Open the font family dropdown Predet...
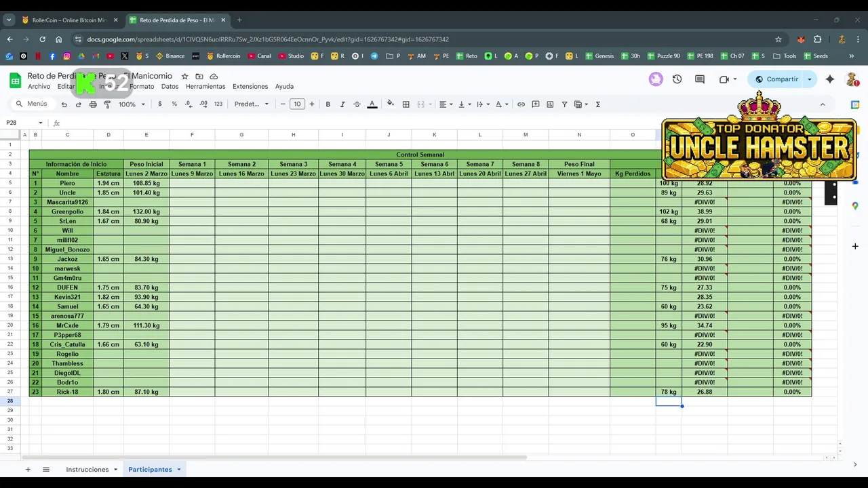The image size is (868, 488). (252, 104)
